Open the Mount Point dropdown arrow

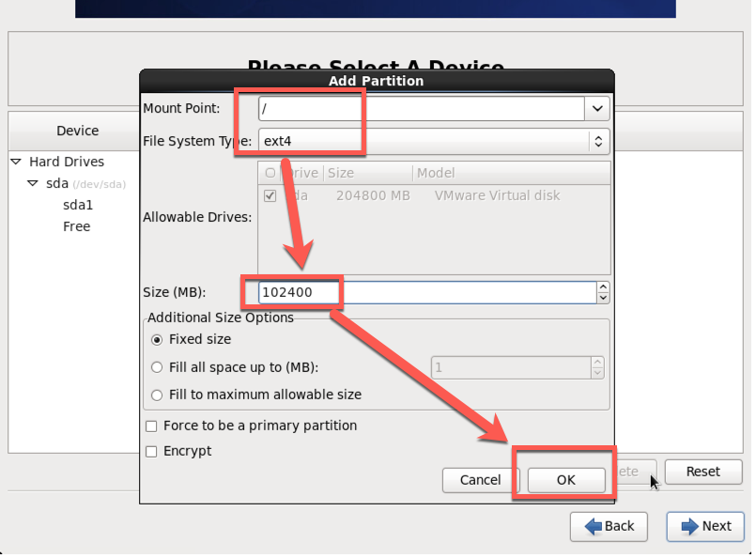pos(597,109)
